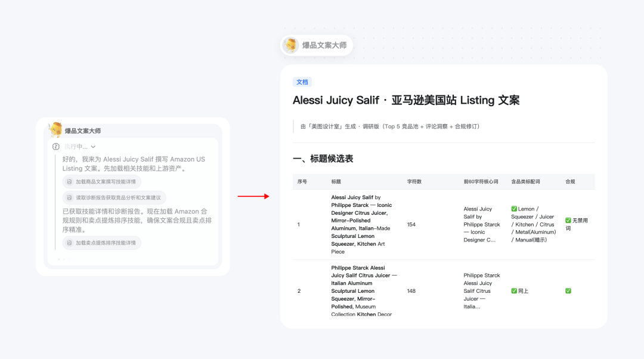Click the 一、标题候选表 section heading
The height and width of the screenshot is (359, 644).
click(x=323, y=159)
